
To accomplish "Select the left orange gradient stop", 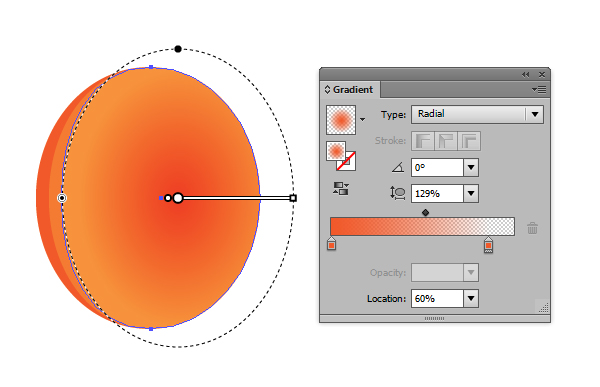I will click(x=331, y=244).
